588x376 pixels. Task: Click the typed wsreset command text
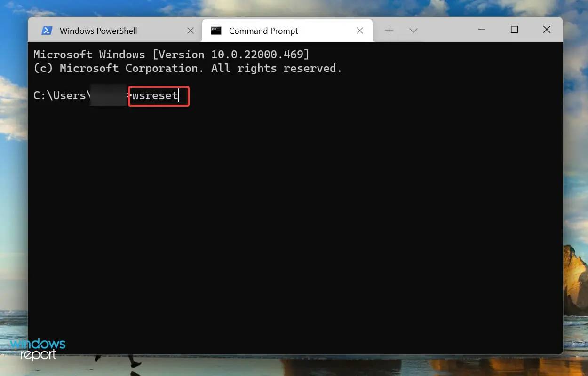coord(155,96)
